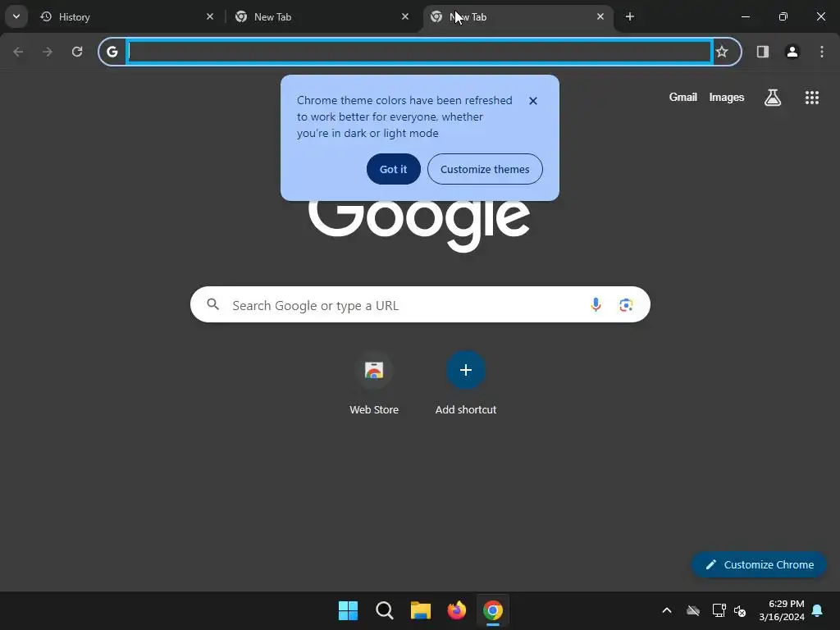Open the Chrome side panel

[x=763, y=52]
